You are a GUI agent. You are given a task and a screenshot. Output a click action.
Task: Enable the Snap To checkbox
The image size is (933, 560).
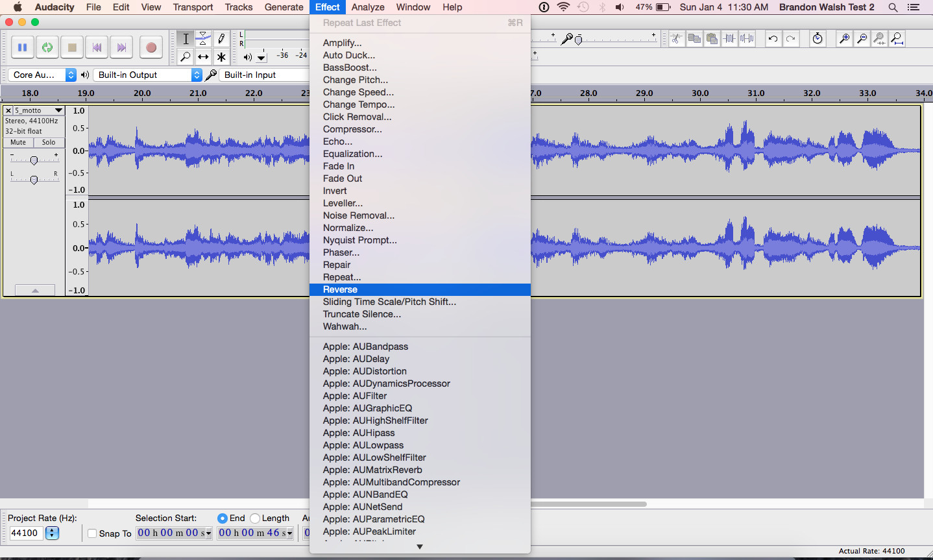(92, 533)
